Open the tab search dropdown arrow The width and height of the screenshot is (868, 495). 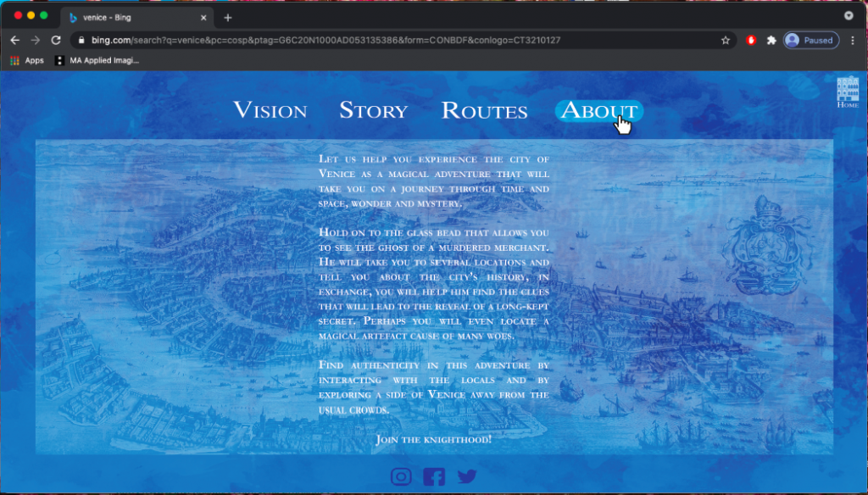click(849, 15)
